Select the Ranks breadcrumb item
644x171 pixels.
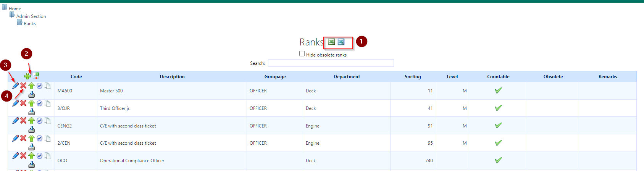point(30,24)
